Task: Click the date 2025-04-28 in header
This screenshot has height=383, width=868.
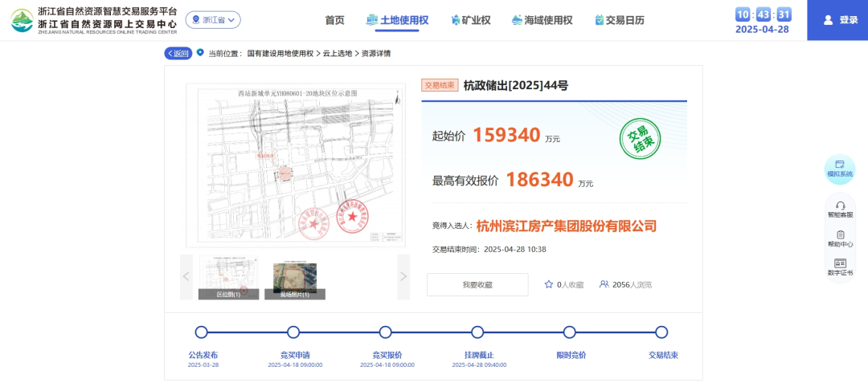Action: [x=762, y=30]
